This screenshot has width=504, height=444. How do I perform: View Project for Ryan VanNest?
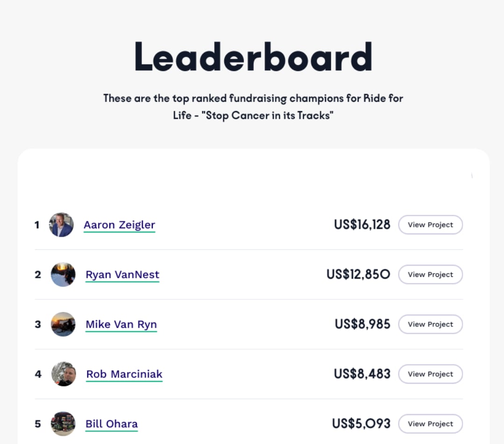pyautogui.click(x=430, y=275)
